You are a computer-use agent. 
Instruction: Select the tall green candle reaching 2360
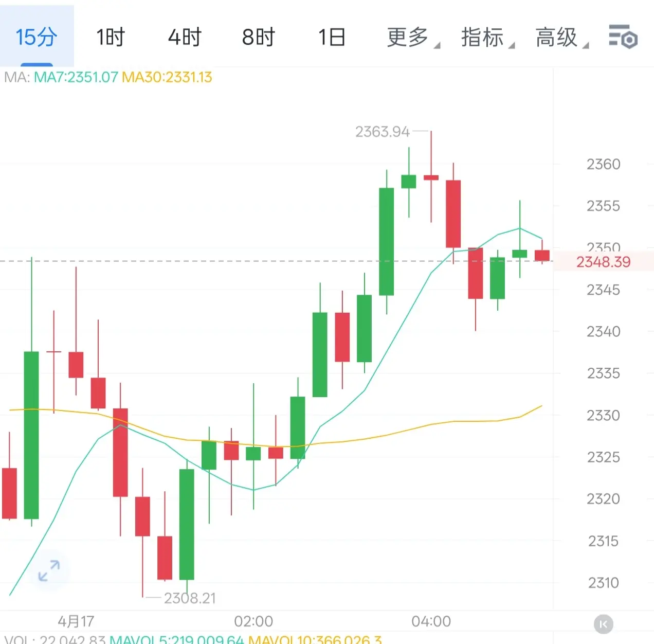[387, 242]
